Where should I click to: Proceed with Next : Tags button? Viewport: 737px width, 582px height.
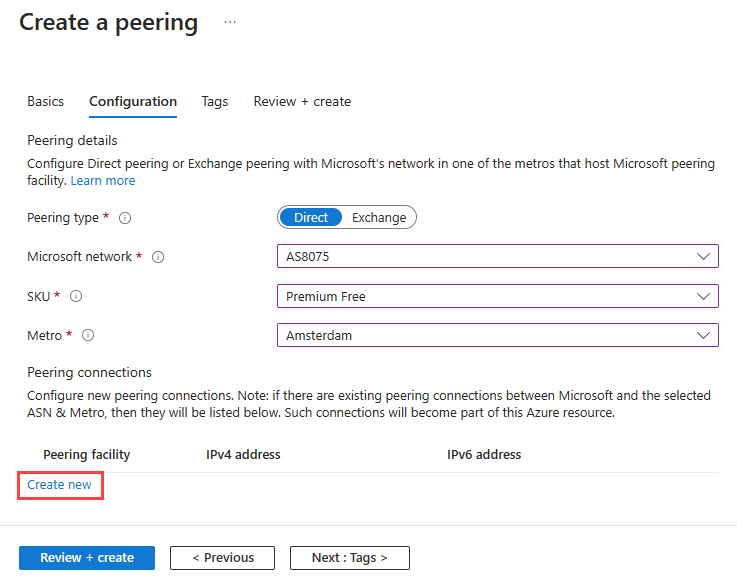[350, 558]
